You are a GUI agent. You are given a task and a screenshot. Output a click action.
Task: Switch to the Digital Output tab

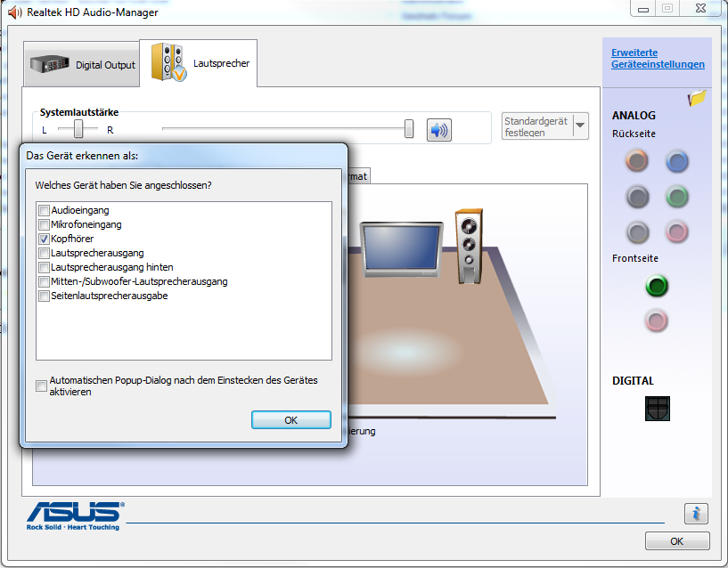82,64
